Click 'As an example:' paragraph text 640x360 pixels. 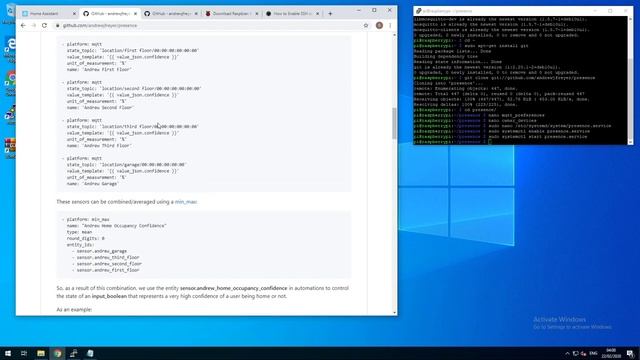pos(74,310)
